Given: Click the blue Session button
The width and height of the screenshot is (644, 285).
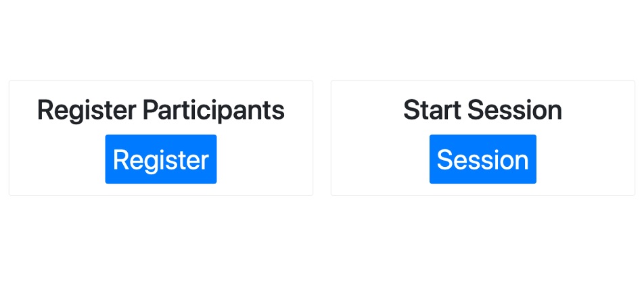Looking at the screenshot, I should pyautogui.click(x=482, y=159).
